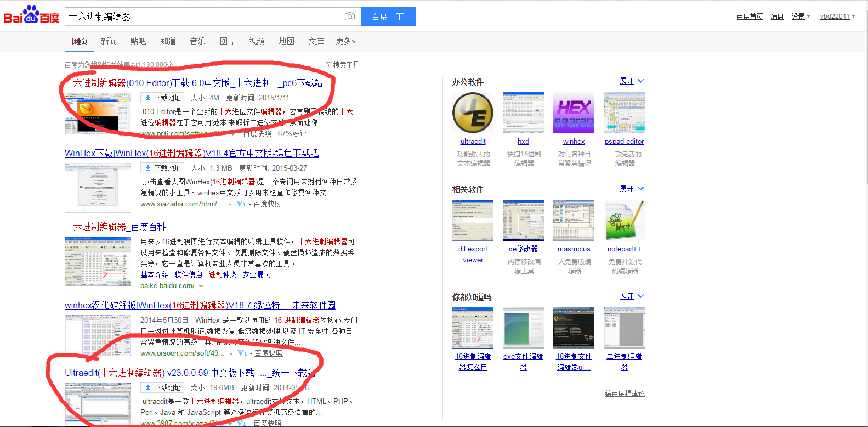Switch to 音乐 tab
Image resolution: width=868 pixels, height=427 pixels.
click(197, 41)
